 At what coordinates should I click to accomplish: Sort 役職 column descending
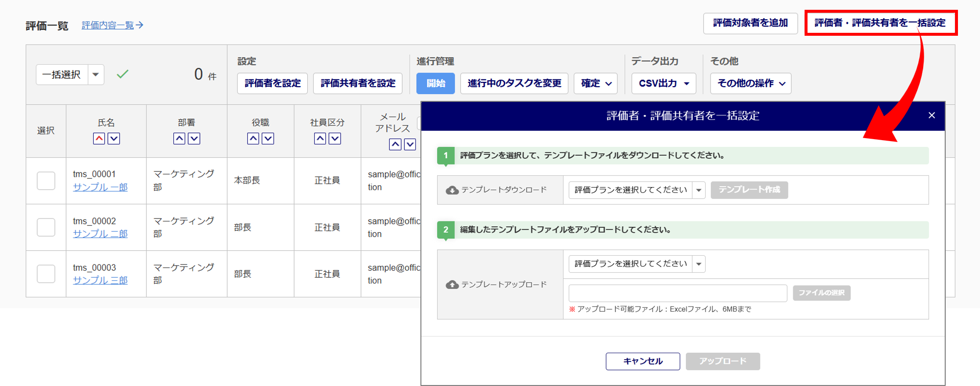(268, 139)
